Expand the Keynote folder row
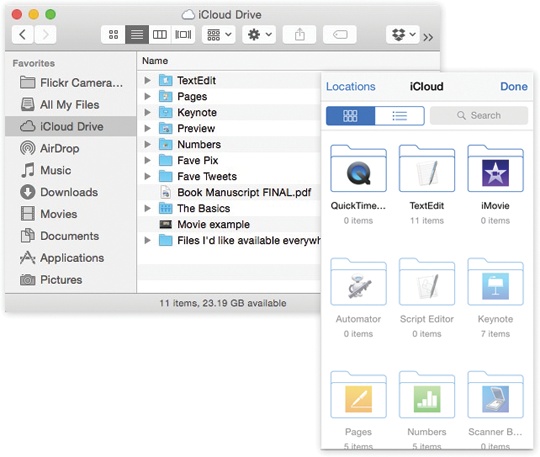Image resolution: width=540 pixels, height=457 pixels. 147,112
